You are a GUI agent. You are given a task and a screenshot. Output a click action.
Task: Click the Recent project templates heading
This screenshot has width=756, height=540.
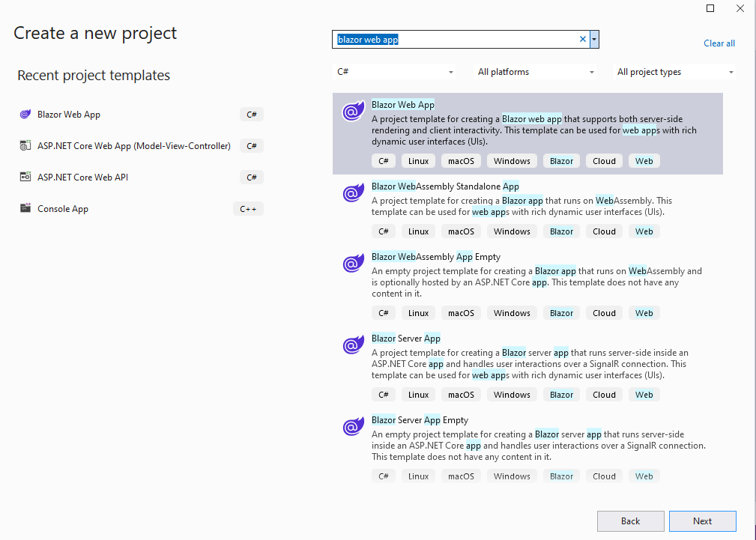pos(94,75)
